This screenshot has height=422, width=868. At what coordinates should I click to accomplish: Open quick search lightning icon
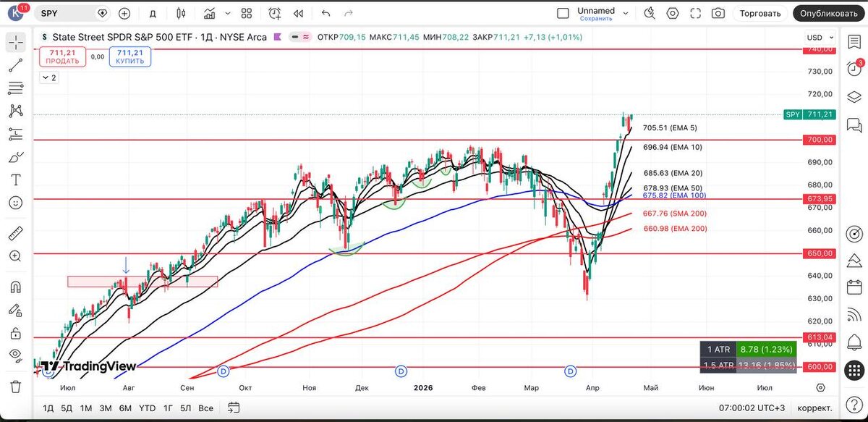coord(650,13)
